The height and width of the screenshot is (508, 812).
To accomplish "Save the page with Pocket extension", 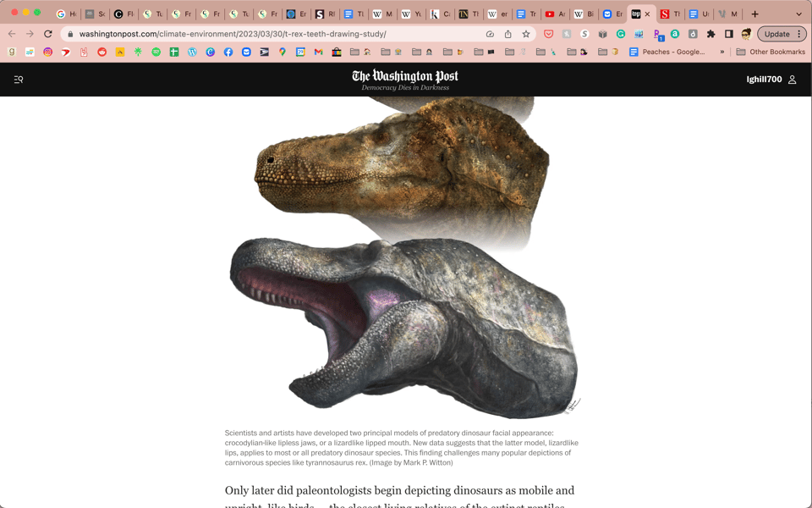I will (548, 34).
